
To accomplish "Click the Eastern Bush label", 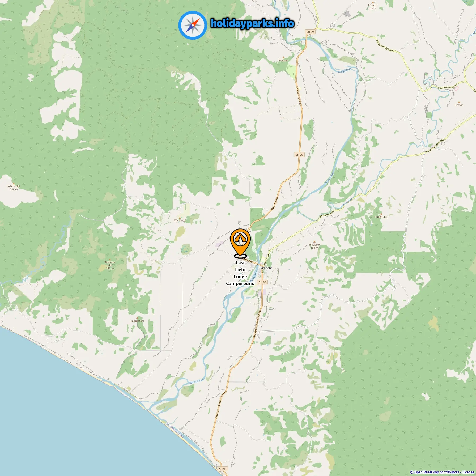I will 373,6.
